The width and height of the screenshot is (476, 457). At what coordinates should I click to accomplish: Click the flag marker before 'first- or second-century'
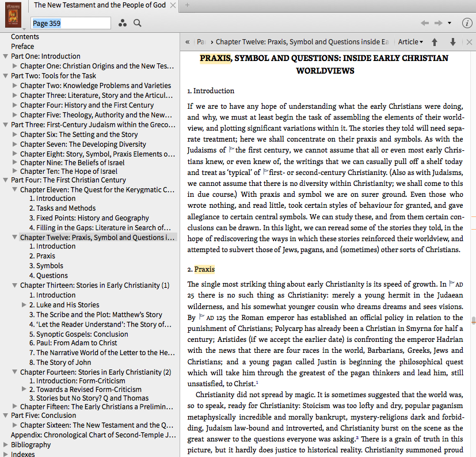(265, 172)
